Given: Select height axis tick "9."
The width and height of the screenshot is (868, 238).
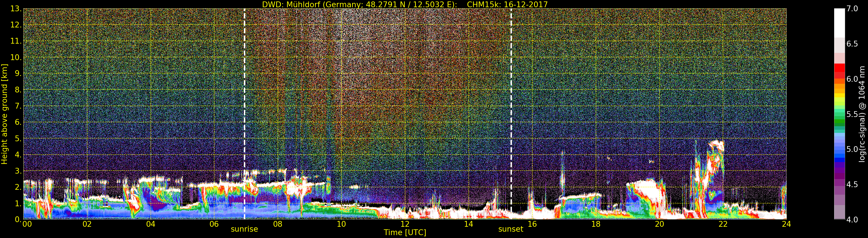Looking at the screenshot, I should (x=18, y=73).
